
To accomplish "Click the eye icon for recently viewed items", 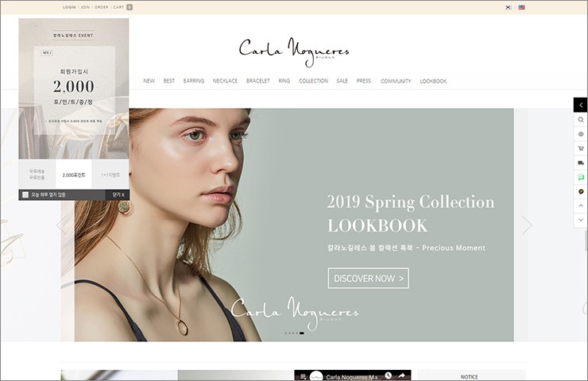I will point(581,134).
